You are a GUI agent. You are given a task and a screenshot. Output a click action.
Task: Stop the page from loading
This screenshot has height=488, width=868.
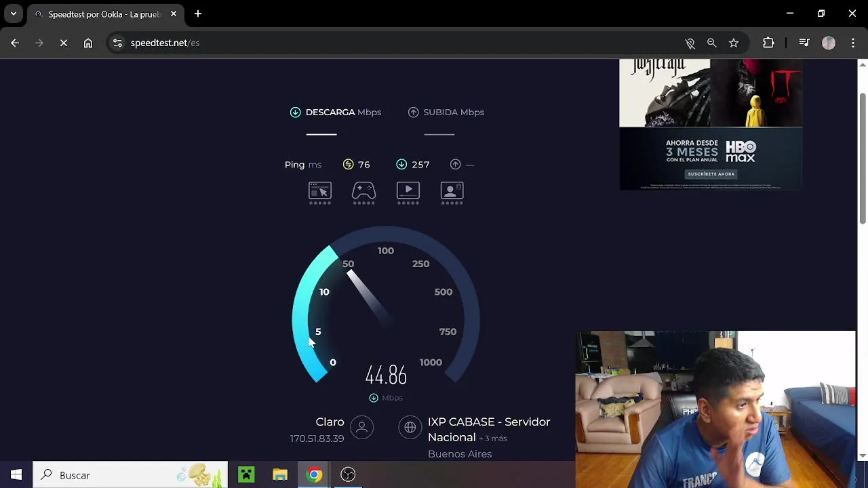click(x=64, y=43)
